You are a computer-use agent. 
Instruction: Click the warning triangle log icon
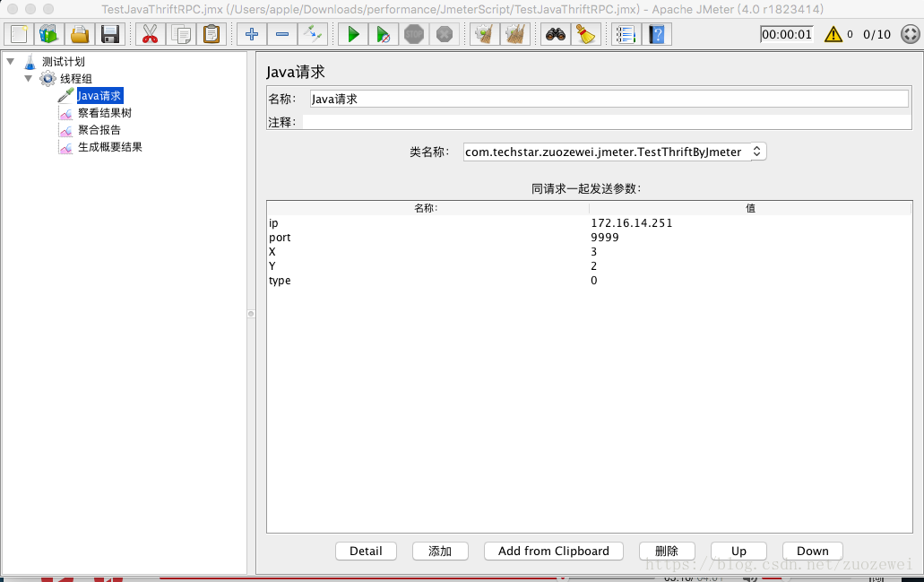coord(833,34)
